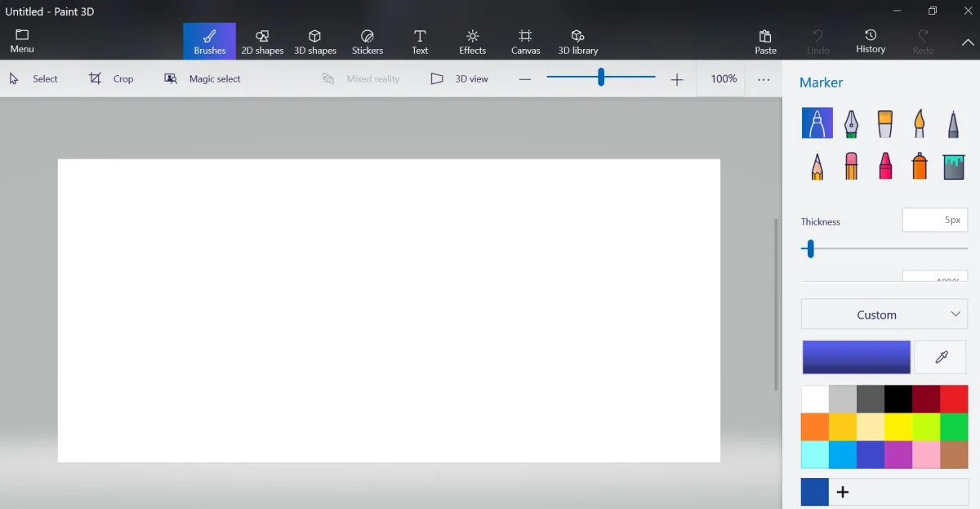Toggle the 3D view mode
Viewport: 980px width, 509px height.
coord(460,79)
